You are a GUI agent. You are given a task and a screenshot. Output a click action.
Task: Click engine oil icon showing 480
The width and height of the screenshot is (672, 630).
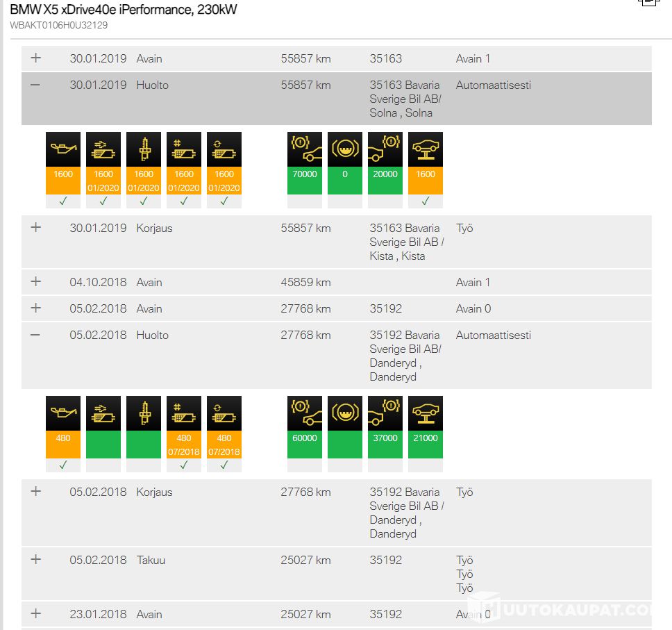pyautogui.click(x=63, y=413)
